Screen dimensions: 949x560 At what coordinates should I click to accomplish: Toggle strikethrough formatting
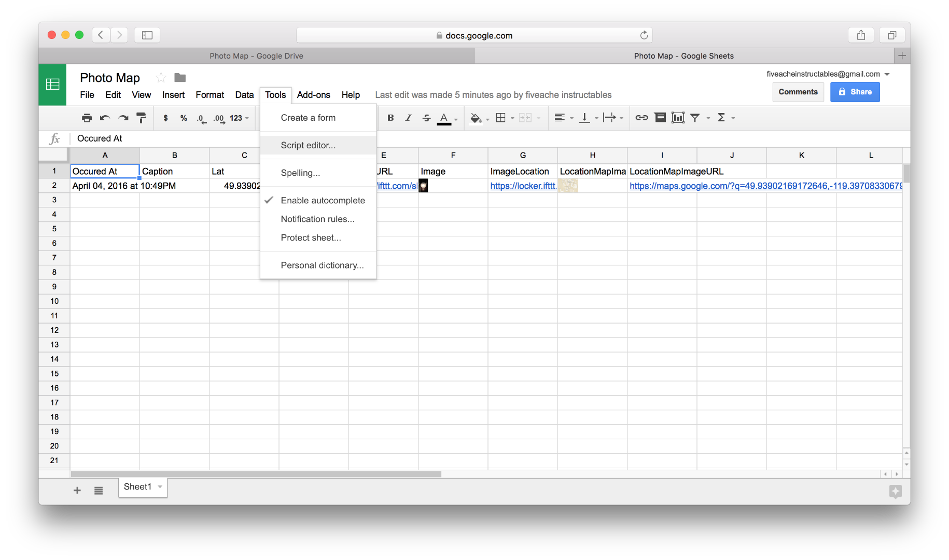click(426, 118)
